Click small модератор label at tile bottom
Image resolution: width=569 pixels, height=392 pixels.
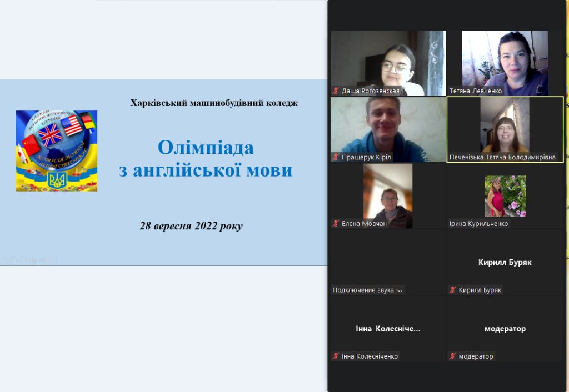[476, 356]
